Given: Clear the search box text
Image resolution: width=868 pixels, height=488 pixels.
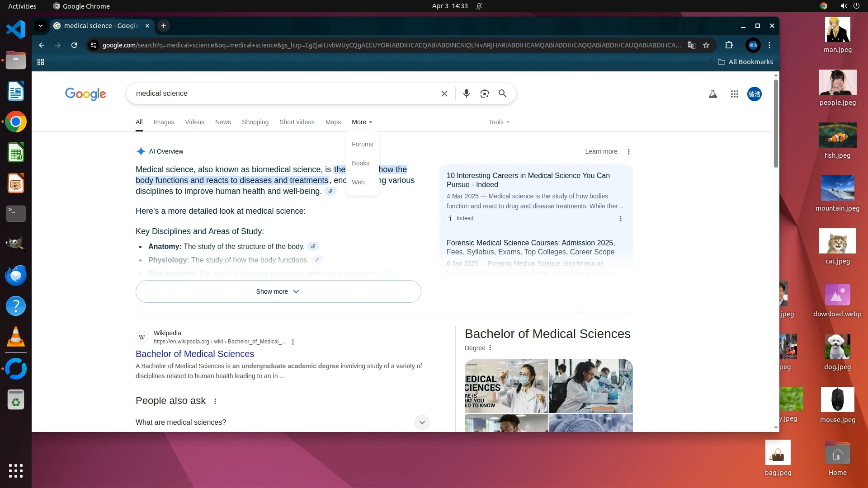Looking at the screenshot, I should [444, 94].
